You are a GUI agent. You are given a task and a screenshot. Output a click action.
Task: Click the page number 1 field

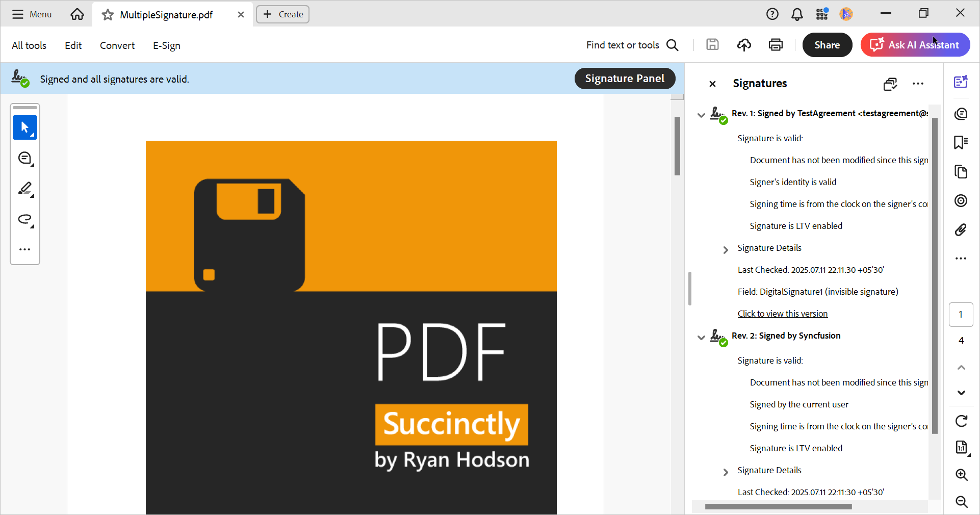pos(961,315)
